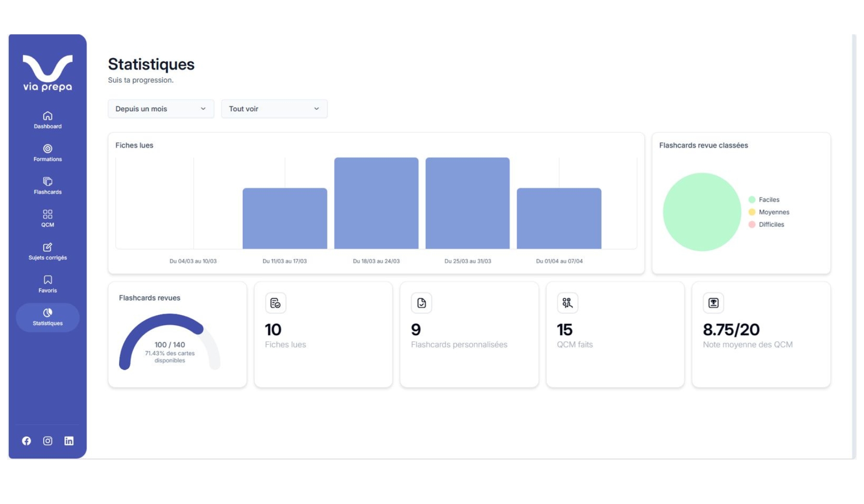This screenshot has height=504, width=864.
Task: Click the Fiches lues stat card icon
Action: click(x=276, y=303)
